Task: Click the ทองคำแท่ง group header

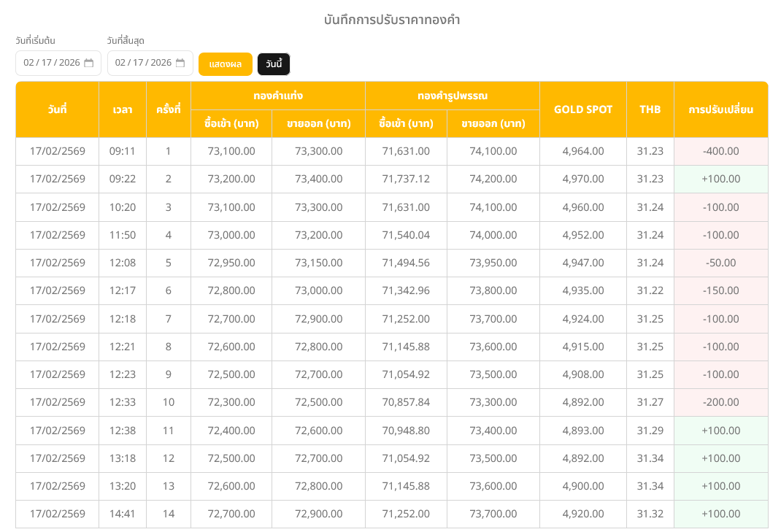Action: tap(277, 96)
